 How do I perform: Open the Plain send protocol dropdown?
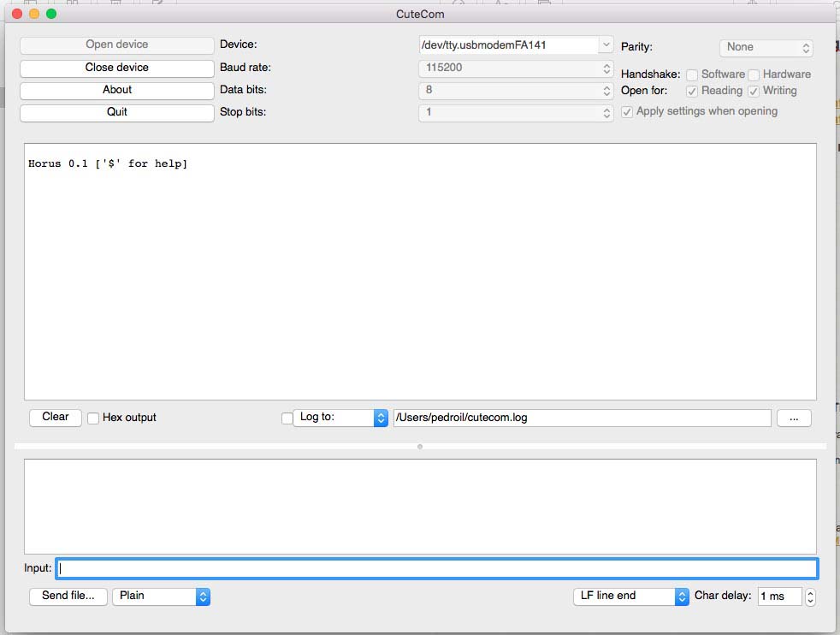[x=161, y=596]
